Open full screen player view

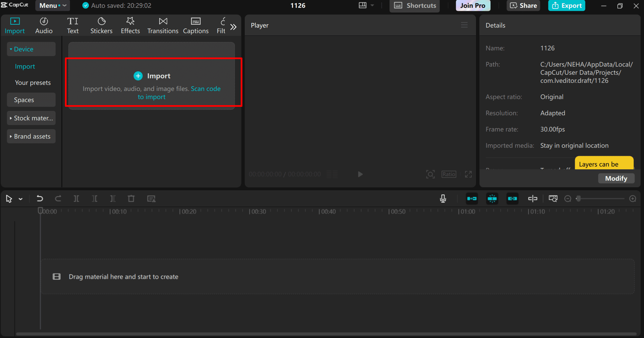pyautogui.click(x=468, y=174)
